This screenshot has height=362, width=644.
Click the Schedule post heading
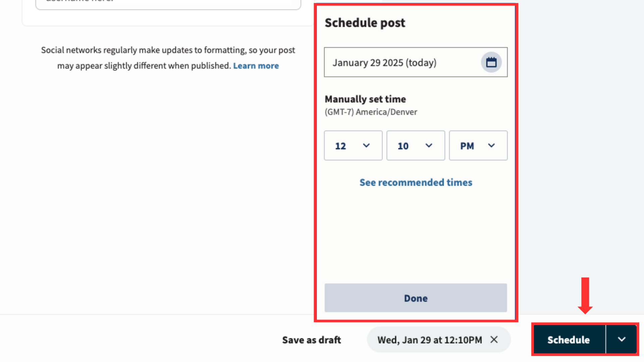coord(365,23)
